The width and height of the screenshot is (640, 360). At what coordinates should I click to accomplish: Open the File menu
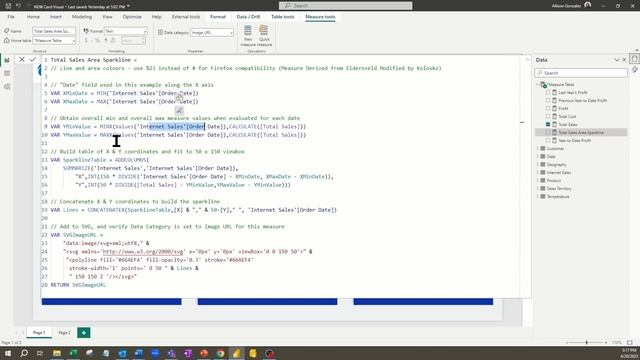(x=11, y=17)
